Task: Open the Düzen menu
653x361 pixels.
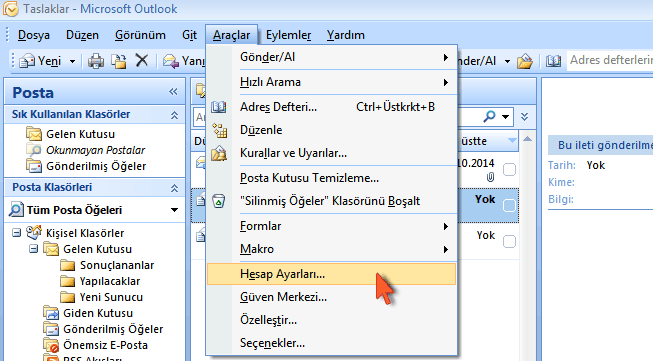Action: [82, 35]
